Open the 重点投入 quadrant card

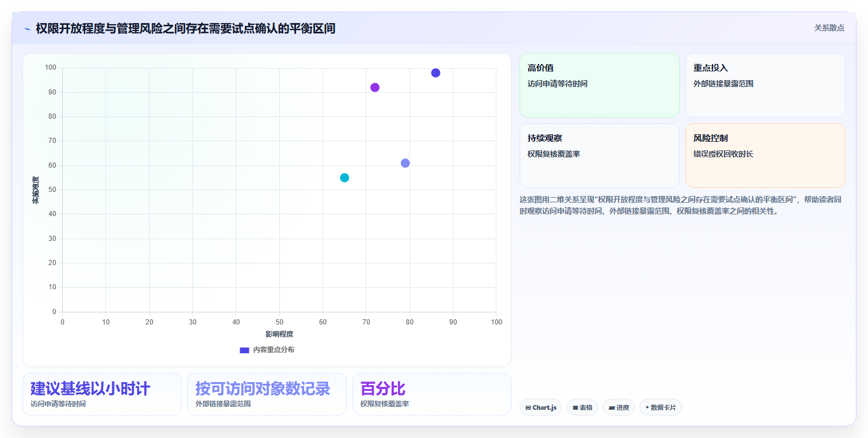[765, 85]
